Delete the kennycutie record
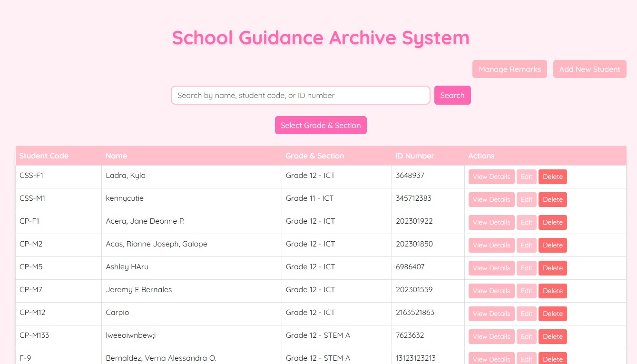Screen dimensions: 637x364 (553, 199)
